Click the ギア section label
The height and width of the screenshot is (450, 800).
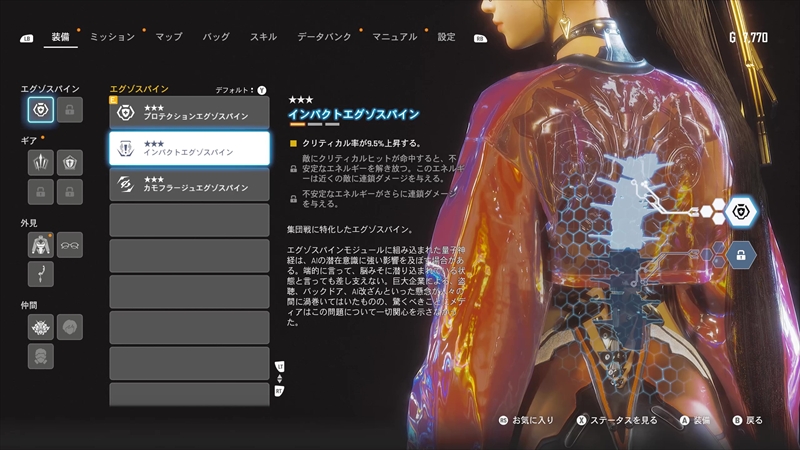pyautogui.click(x=29, y=141)
